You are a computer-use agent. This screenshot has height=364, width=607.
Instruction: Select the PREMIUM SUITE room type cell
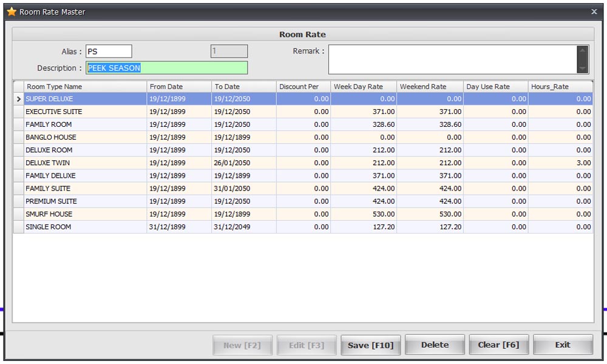pos(85,201)
